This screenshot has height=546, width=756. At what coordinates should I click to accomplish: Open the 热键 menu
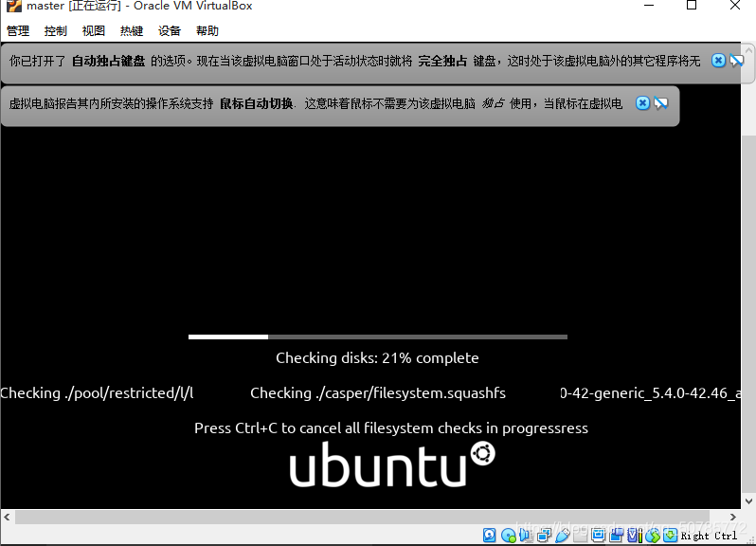coord(132,31)
